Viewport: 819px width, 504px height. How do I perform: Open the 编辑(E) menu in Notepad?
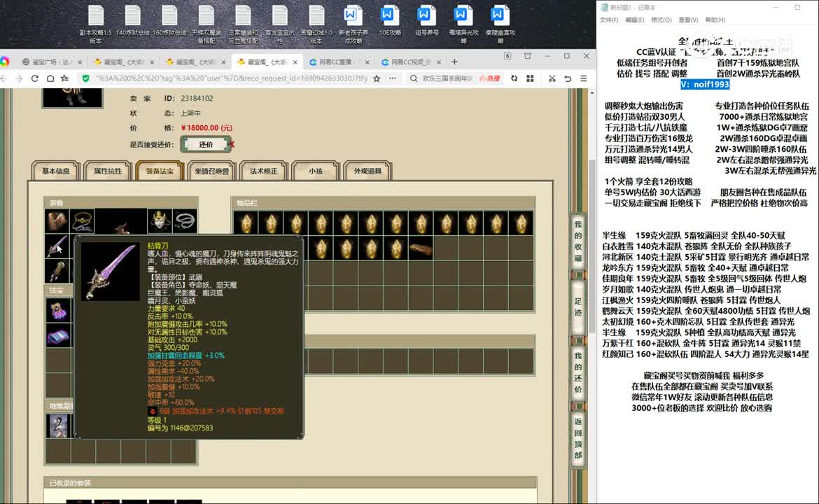click(x=635, y=20)
